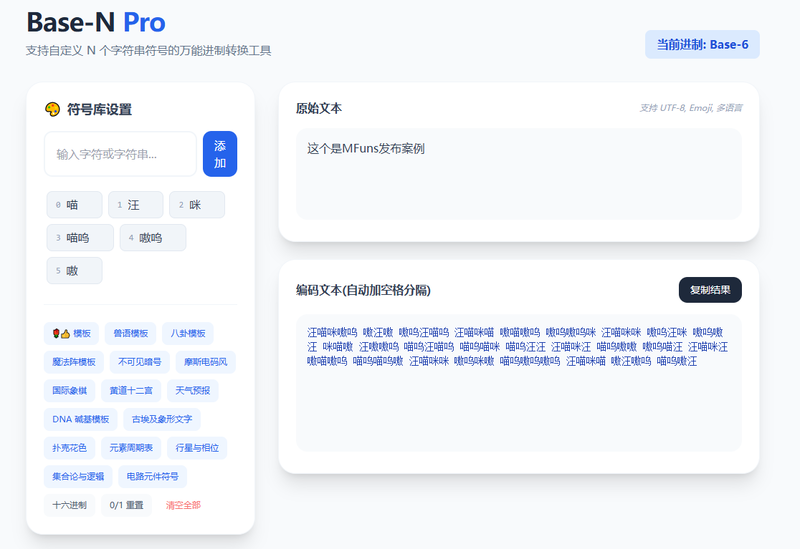Click the palette icon beside 符号库设置
Screen dimensions: 800x549
(53, 109)
